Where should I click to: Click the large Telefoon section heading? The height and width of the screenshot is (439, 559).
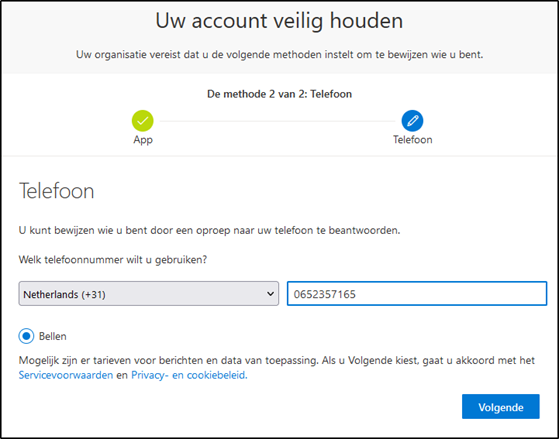(56, 191)
